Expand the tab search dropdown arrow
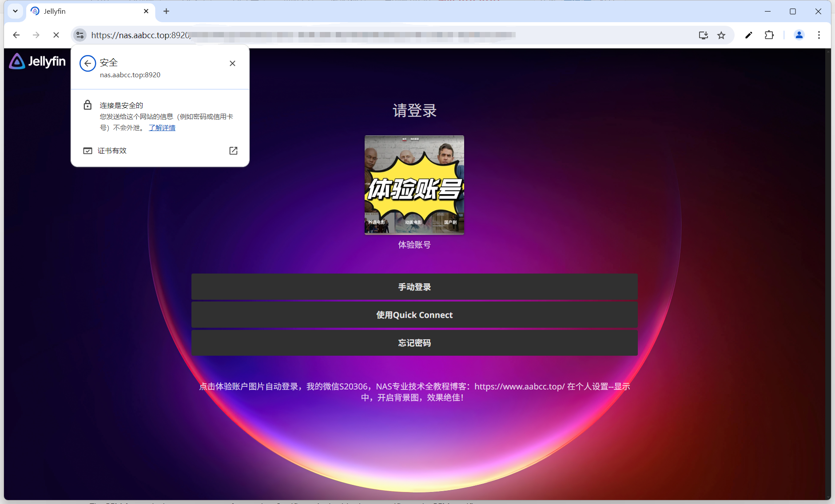835x504 pixels. [16, 11]
